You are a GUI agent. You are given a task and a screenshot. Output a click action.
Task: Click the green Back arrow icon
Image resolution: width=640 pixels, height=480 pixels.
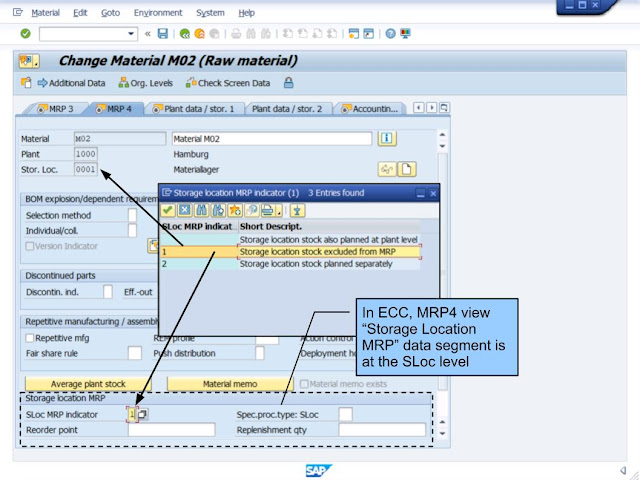[x=184, y=34]
